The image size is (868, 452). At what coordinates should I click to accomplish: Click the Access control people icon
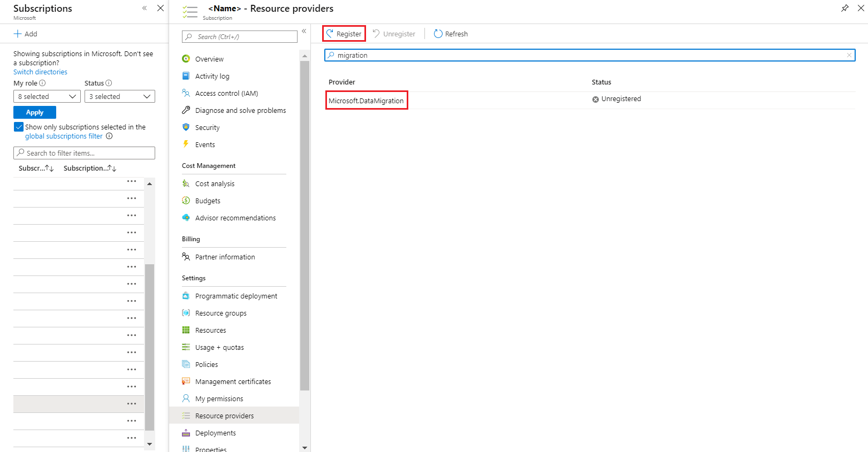click(x=186, y=93)
